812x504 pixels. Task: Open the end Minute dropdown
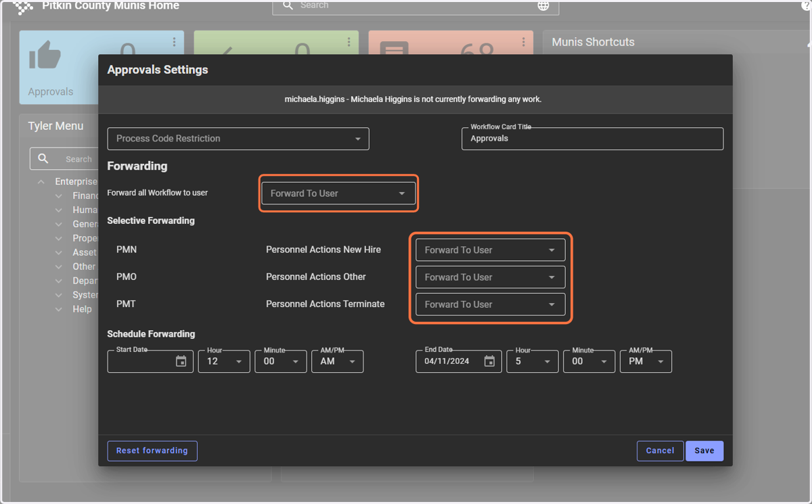coord(589,361)
